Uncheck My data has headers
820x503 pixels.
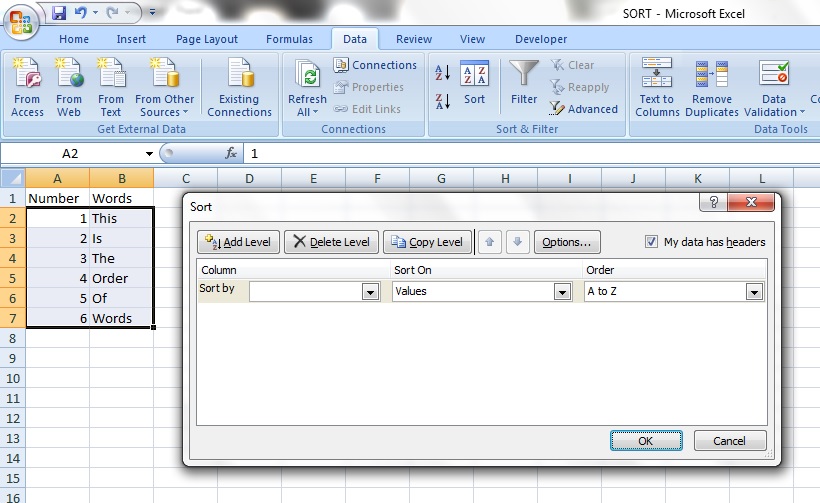pyautogui.click(x=652, y=242)
